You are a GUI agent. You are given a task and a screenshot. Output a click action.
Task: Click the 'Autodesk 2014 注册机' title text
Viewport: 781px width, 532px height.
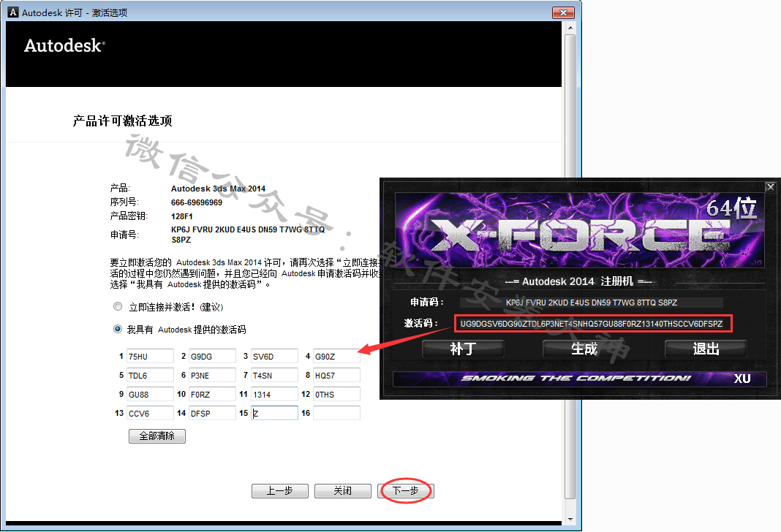(578, 281)
